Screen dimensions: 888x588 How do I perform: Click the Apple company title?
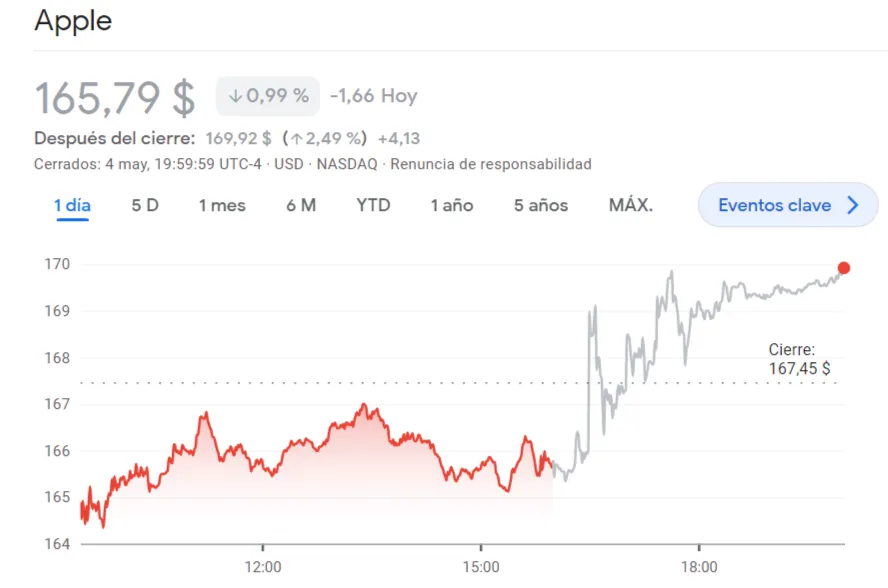(x=73, y=21)
